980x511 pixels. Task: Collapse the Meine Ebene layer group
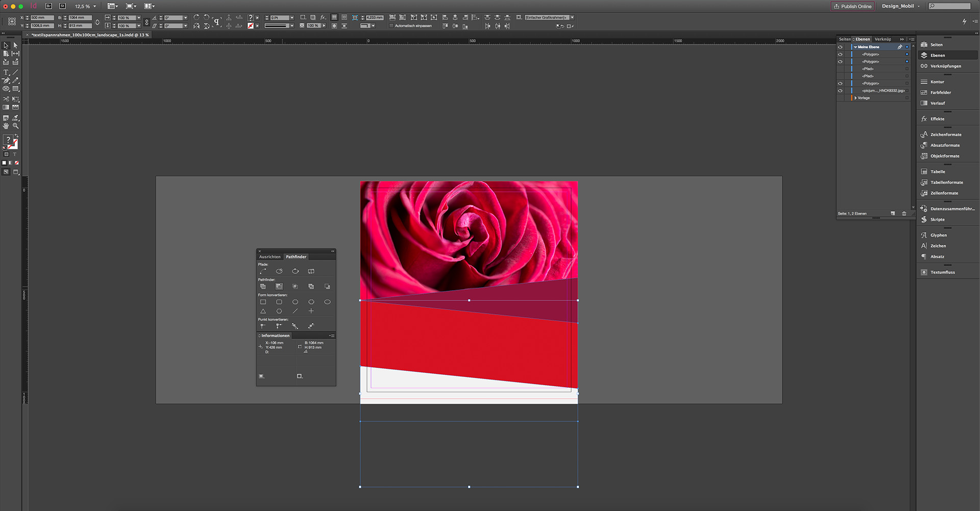tap(855, 46)
